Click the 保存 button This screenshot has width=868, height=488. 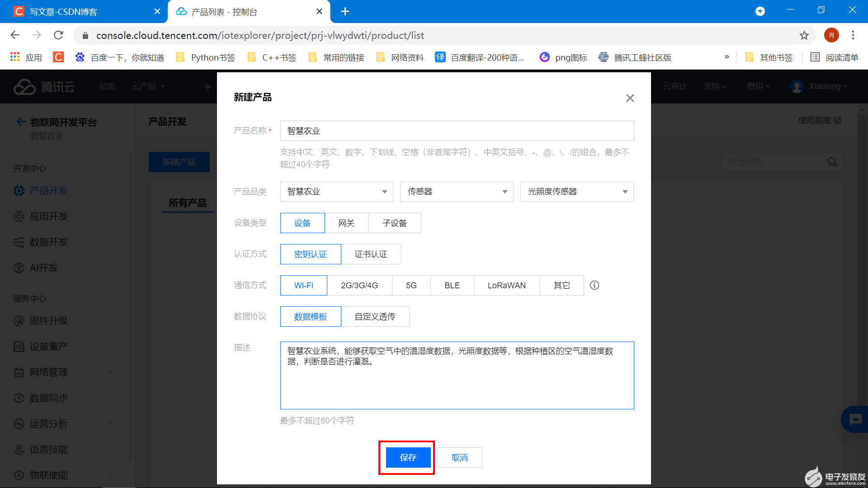[x=408, y=458]
